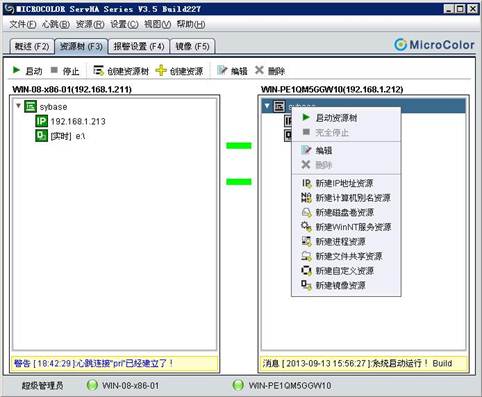Choose 新建磁盘卷资源 label in context menu

[x=345, y=212]
